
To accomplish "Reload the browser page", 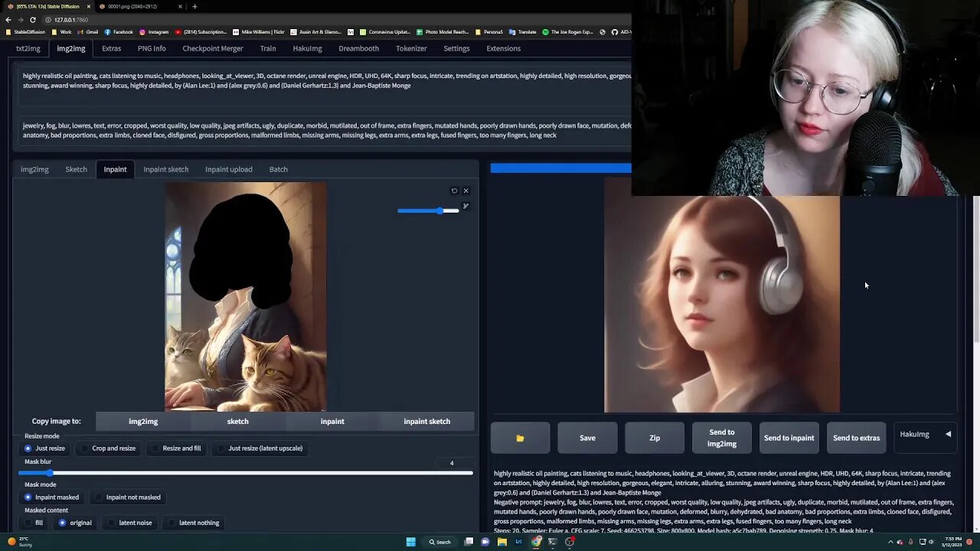I will pyautogui.click(x=32, y=19).
